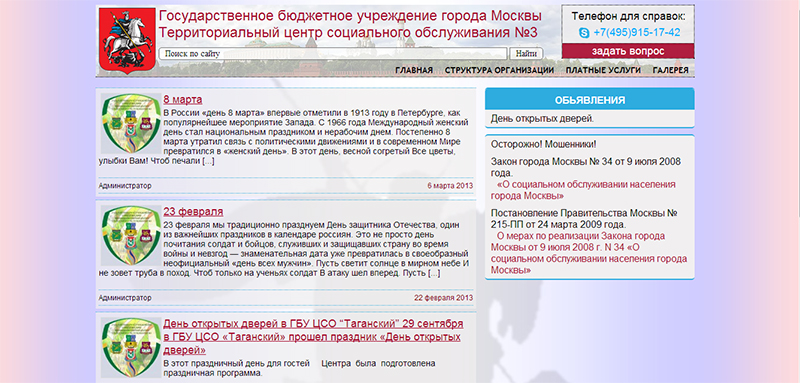Open the 23 февраля article thumbnail emblem

(131, 235)
